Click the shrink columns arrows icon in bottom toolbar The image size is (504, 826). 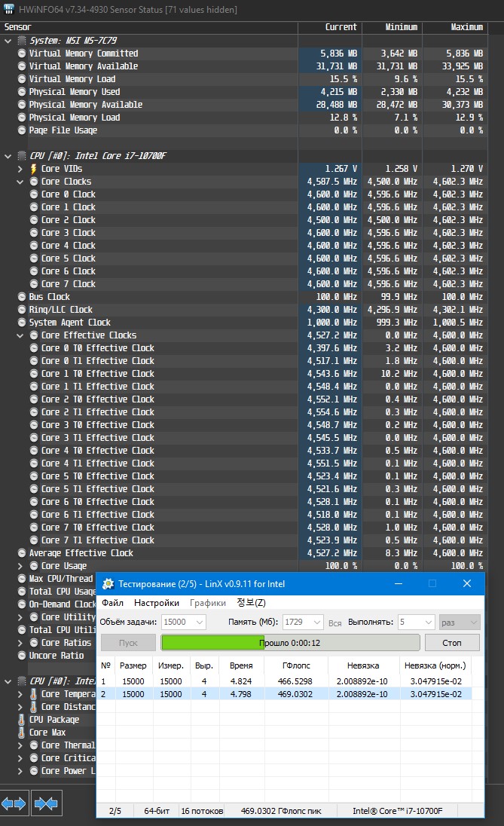[x=47, y=803]
